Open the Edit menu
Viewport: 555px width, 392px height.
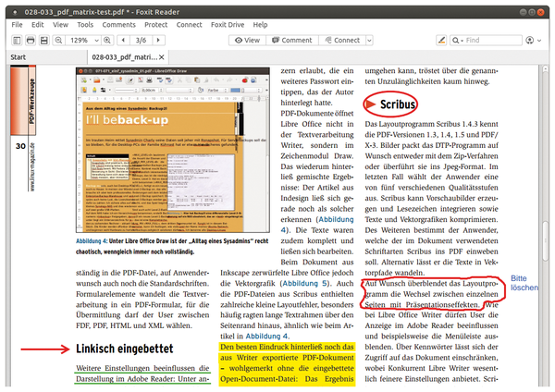click(38, 25)
